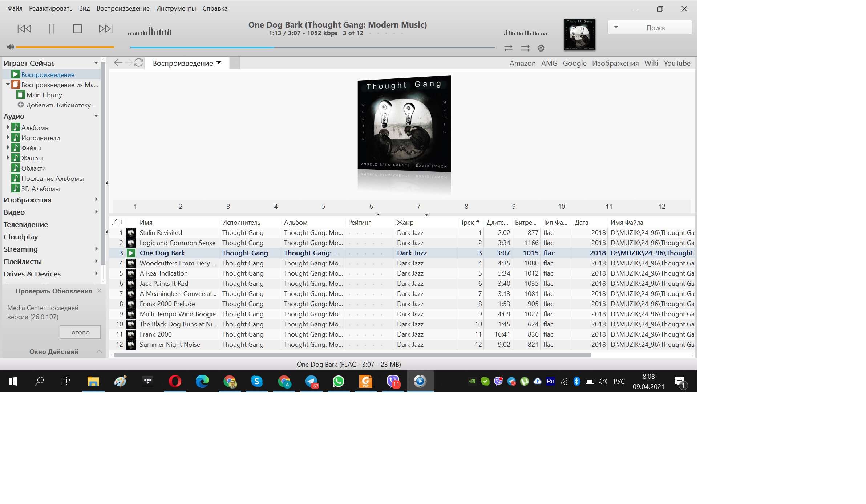
Task: Select the Frank 2000 Prelude track row
Action: point(167,304)
